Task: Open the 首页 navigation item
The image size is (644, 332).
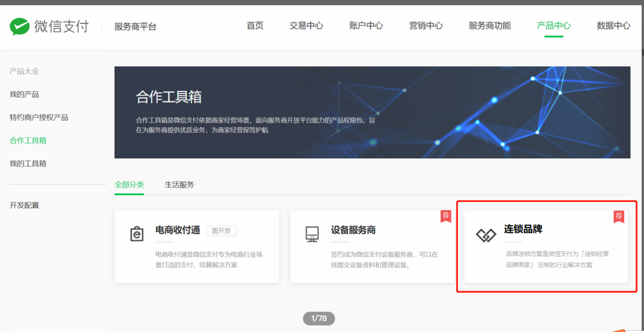Action: pos(255,26)
